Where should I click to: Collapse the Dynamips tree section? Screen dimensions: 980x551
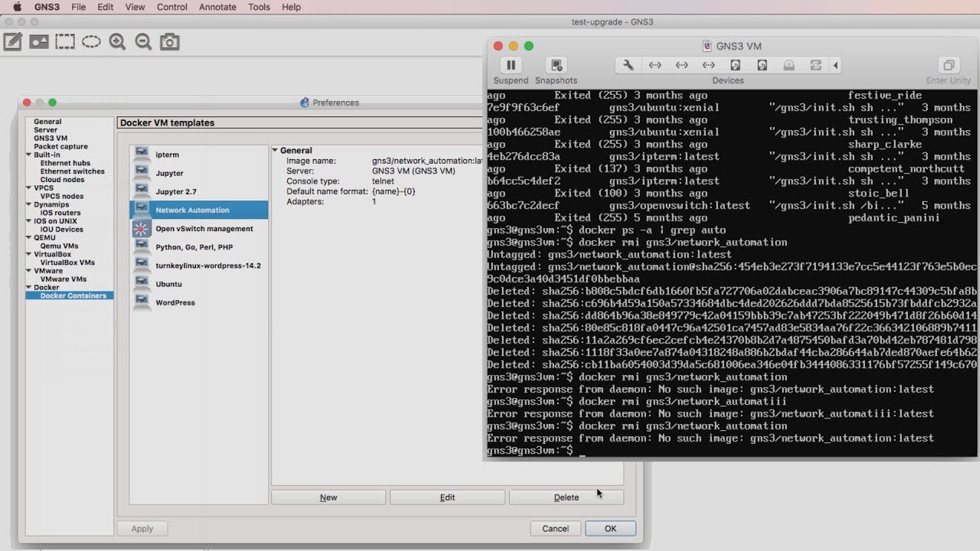pos(29,204)
